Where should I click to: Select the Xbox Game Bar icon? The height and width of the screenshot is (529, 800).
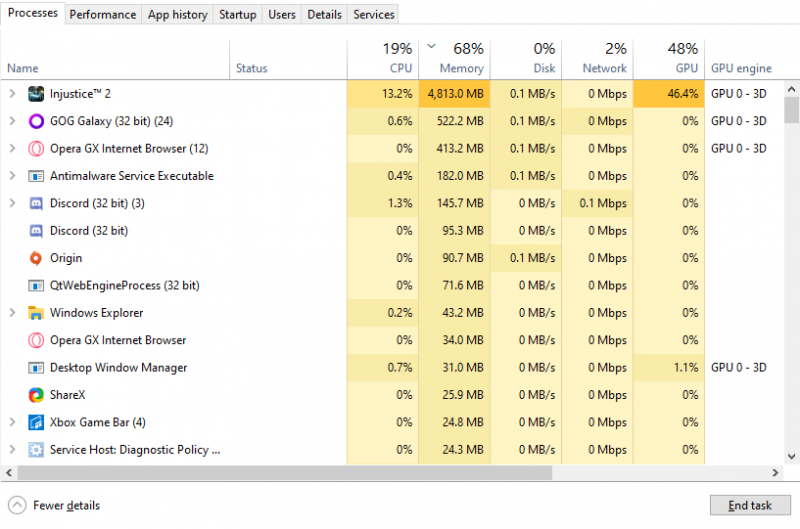tap(36, 422)
